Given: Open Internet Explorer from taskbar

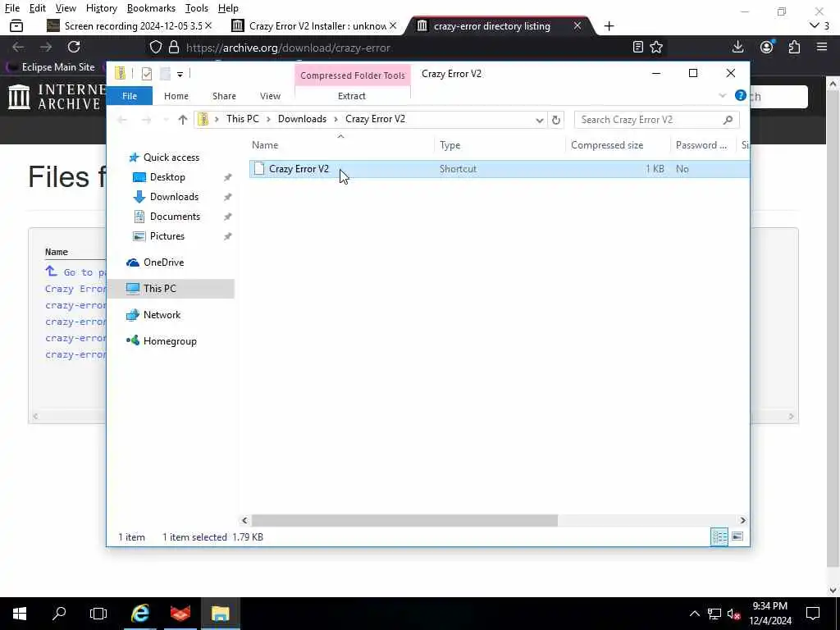Looking at the screenshot, I should tap(139, 614).
